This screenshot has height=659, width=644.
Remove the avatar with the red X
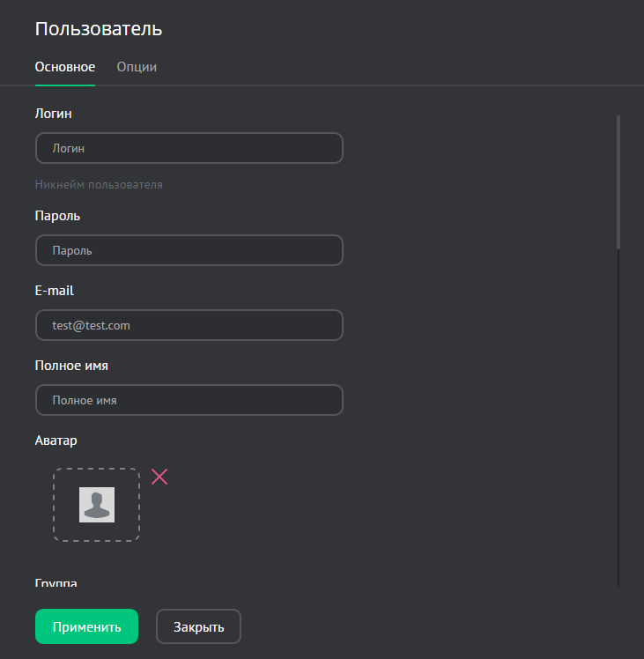159,477
